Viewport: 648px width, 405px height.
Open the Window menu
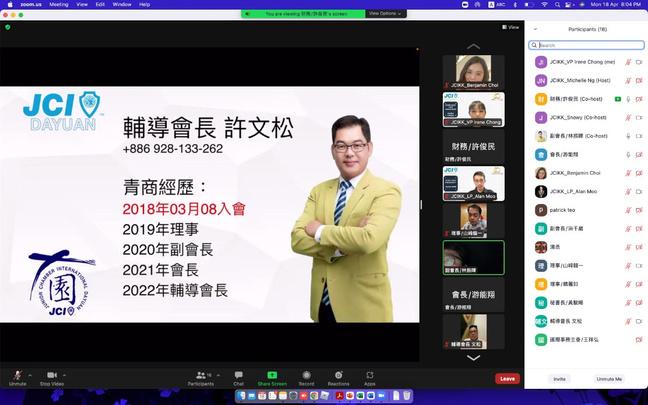pos(122,5)
